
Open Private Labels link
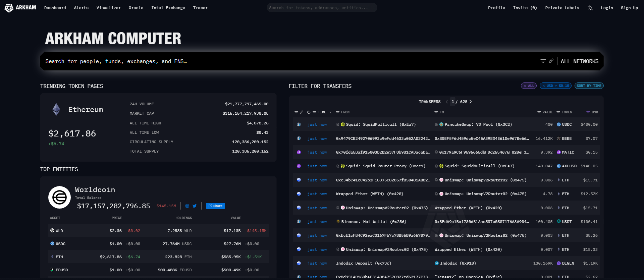(562, 8)
